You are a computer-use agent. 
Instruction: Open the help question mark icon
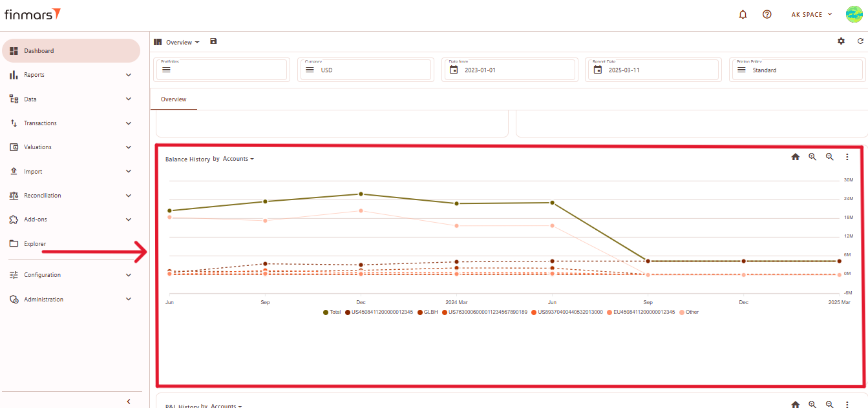point(767,14)
